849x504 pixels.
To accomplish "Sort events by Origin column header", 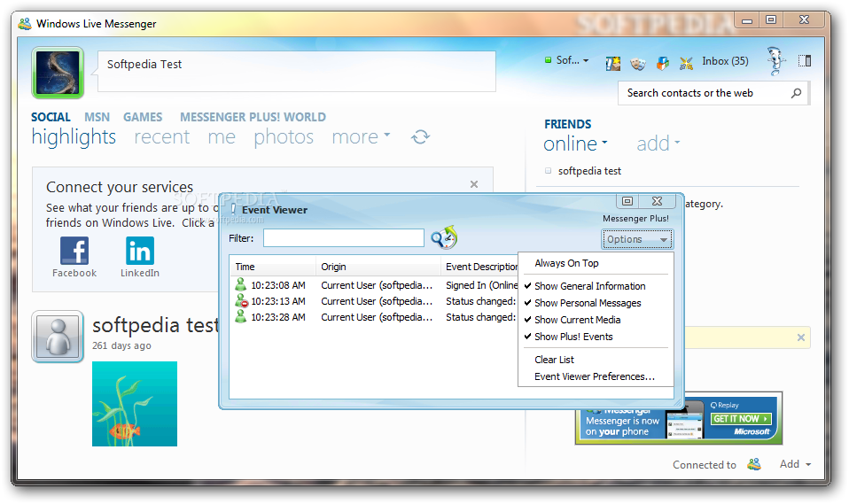I will pyautogui.click(x=378, y=267).
